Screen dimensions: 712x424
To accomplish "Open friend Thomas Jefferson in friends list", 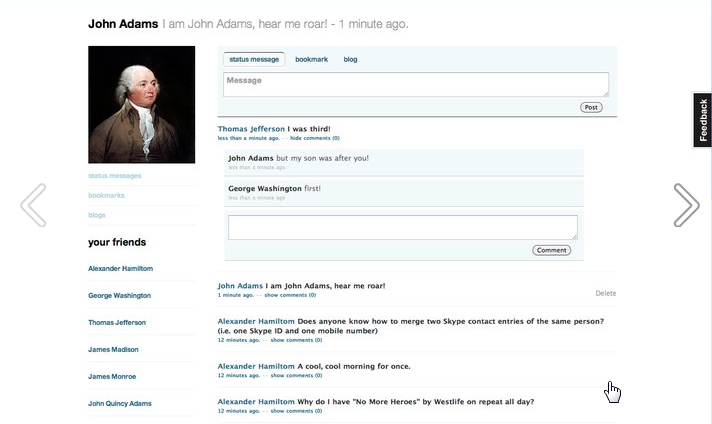I will coord(117,322).
